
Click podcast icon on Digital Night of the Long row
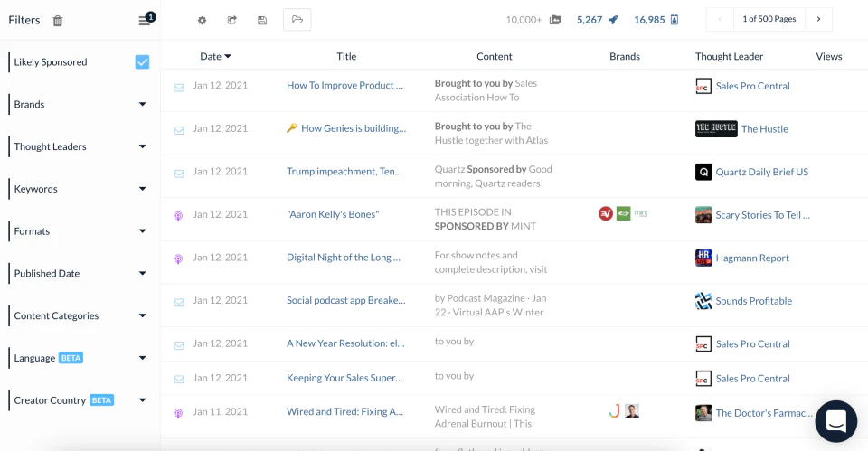pyautogui.click(x=178, y=259)
